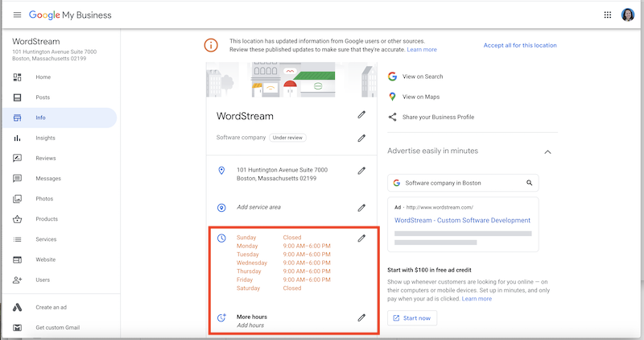Click Learn more under free ad credit
The height and width of the screenshot is (340, 644).
pyautogui.click(x=477, y=299)
